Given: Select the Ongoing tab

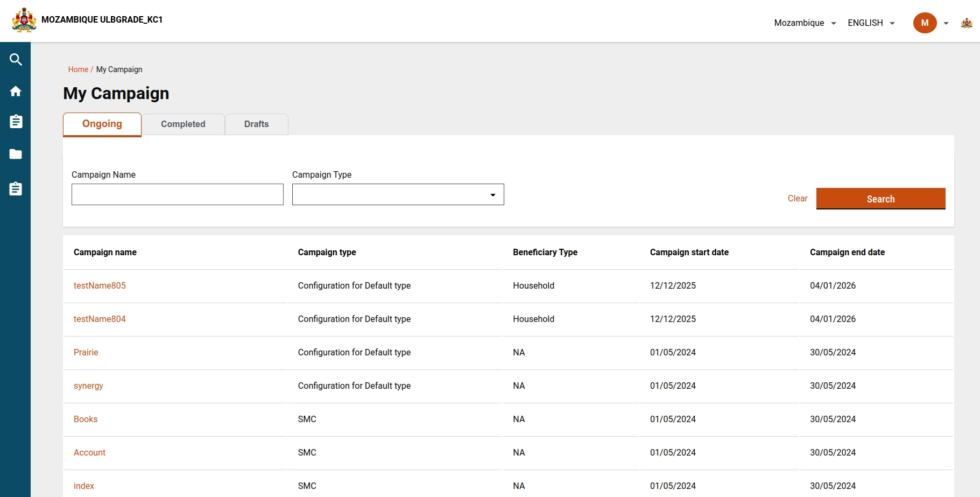Looking at the screenshot, I should [x=102, y=124].
